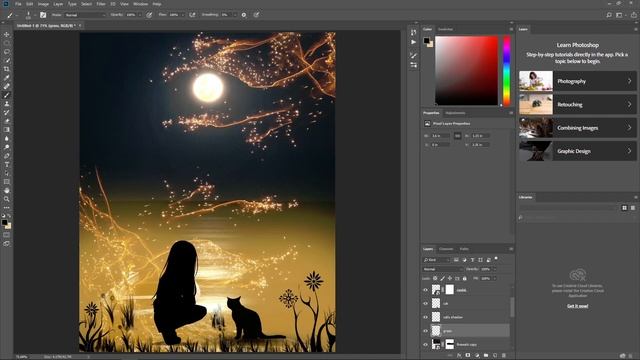Screen dimensions: 640x360
Task: Open the layer Opacity dropdown arrow
Action: pos(495,269)
